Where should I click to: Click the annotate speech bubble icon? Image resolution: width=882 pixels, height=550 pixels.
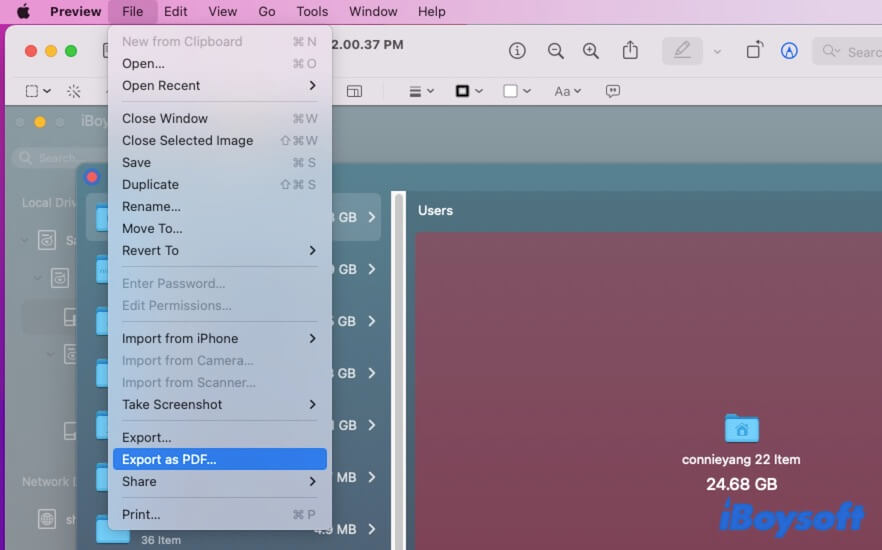tap(613, 91)
